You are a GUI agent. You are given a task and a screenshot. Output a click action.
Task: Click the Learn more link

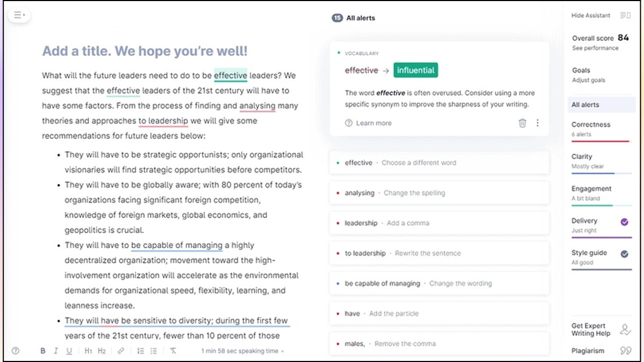(374, 123)
